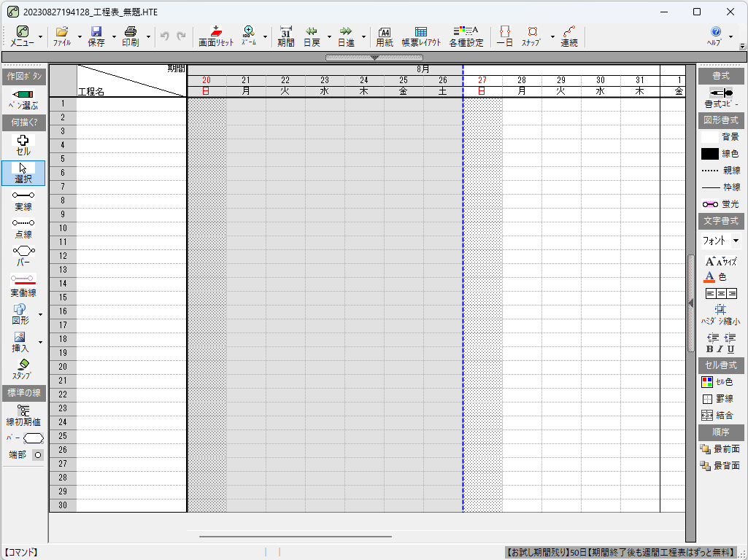
Task: Set text 色 color
Action: click(715, 277)
